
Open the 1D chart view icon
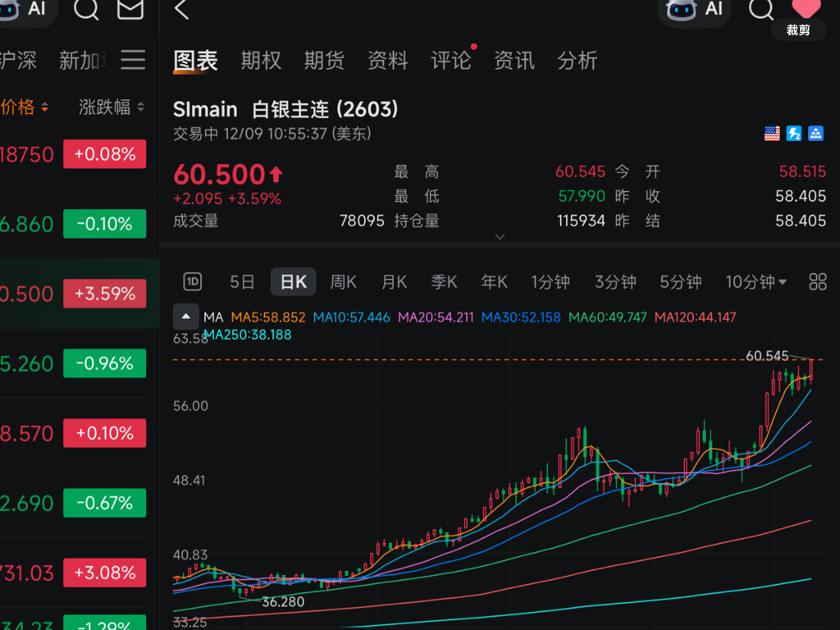[192, 282]
